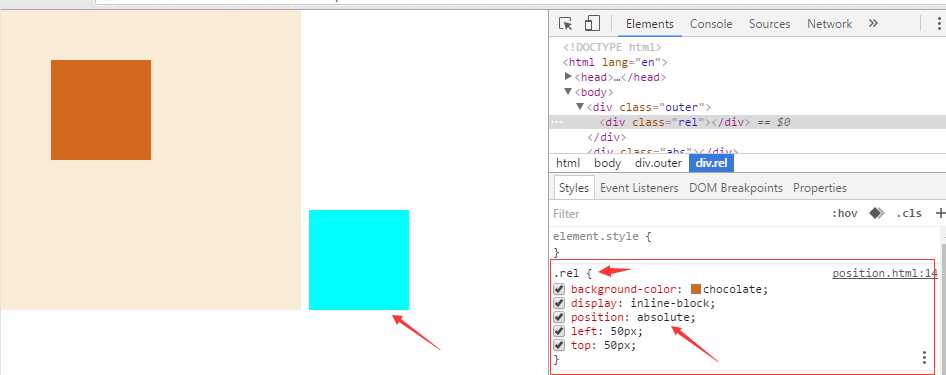Select the html lang="en" DOM row
The height and width of the screenshot is (375, 946).
615,62
